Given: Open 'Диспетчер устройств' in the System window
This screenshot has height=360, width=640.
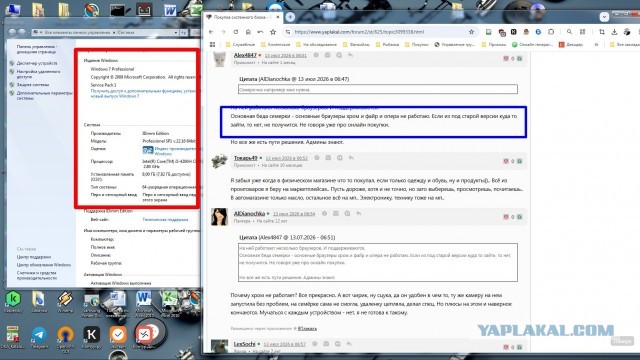Looking at the screenshot, I should tap(37, 63).
